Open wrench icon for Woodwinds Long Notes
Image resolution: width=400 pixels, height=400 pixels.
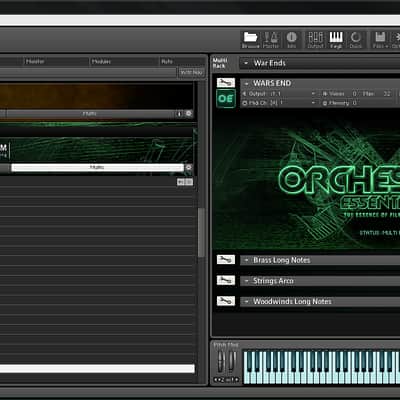pos(226,301)
